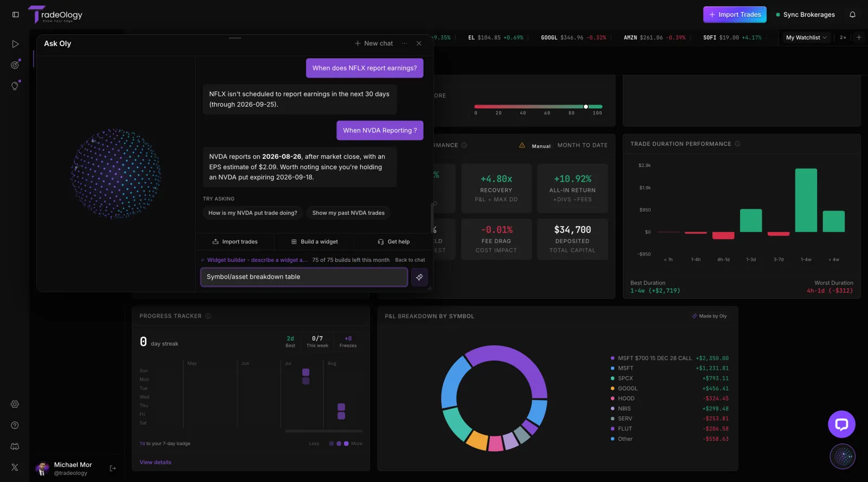
Task: Click the SOFI ticker item
Action: [732, 37]
